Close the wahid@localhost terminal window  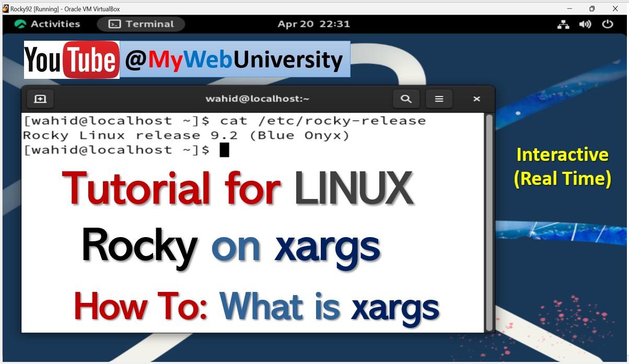click(x=476, y=99)
